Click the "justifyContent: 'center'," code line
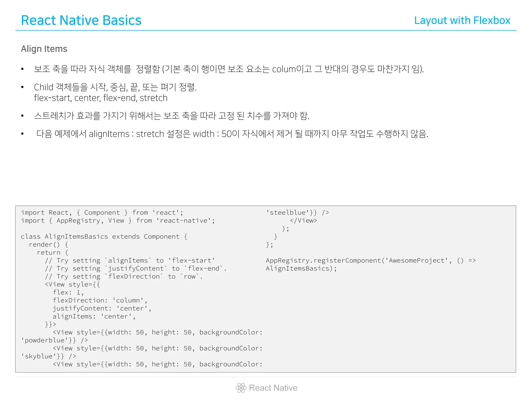 [x=102, y=309]
